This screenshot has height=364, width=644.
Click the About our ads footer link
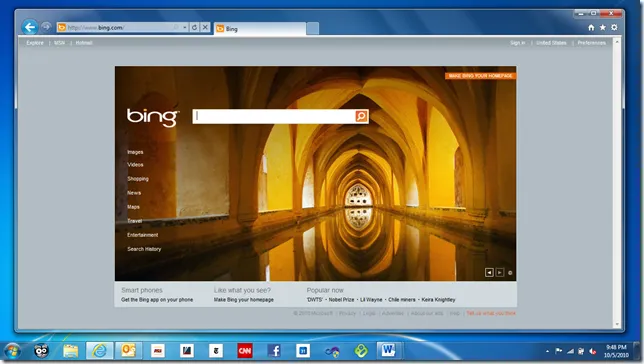click(x=427, y=313)
